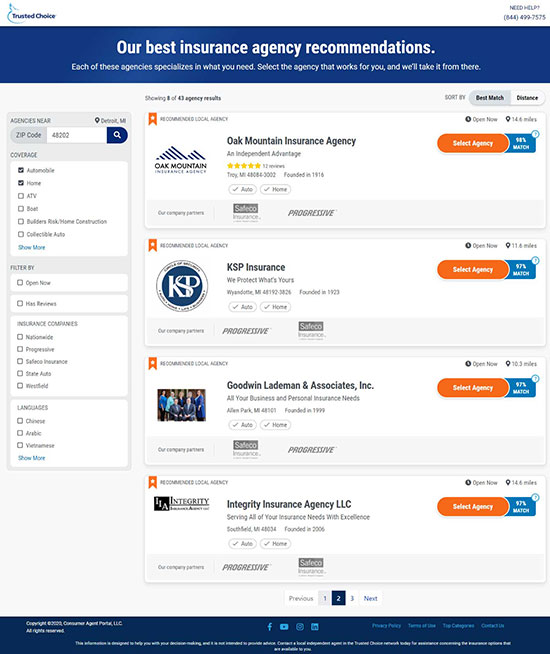Open the Top Categories footer link
Screen dimensions: 550x654
(458, 626)
